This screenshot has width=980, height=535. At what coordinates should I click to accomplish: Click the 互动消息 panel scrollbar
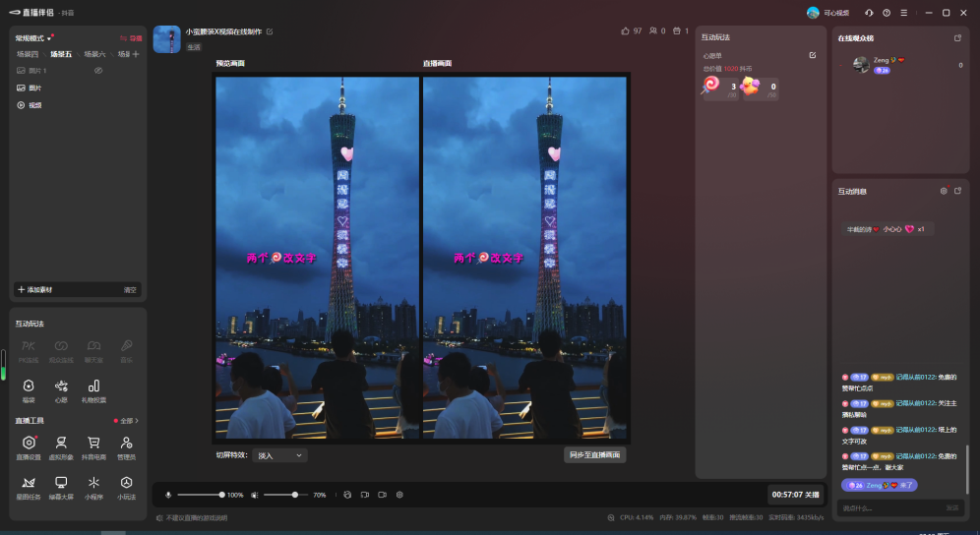[x=967, y=469]
